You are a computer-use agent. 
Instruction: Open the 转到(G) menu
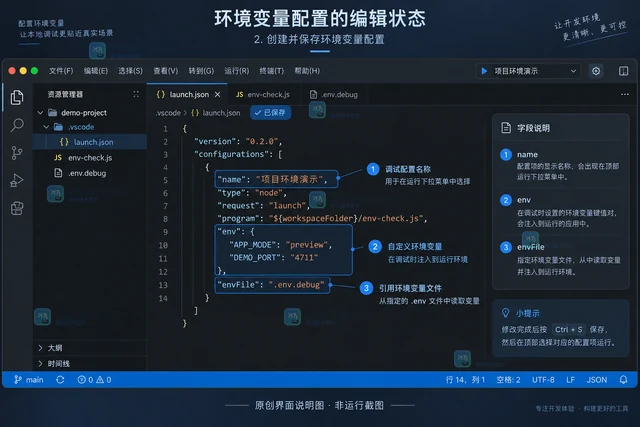coord(201,71)
